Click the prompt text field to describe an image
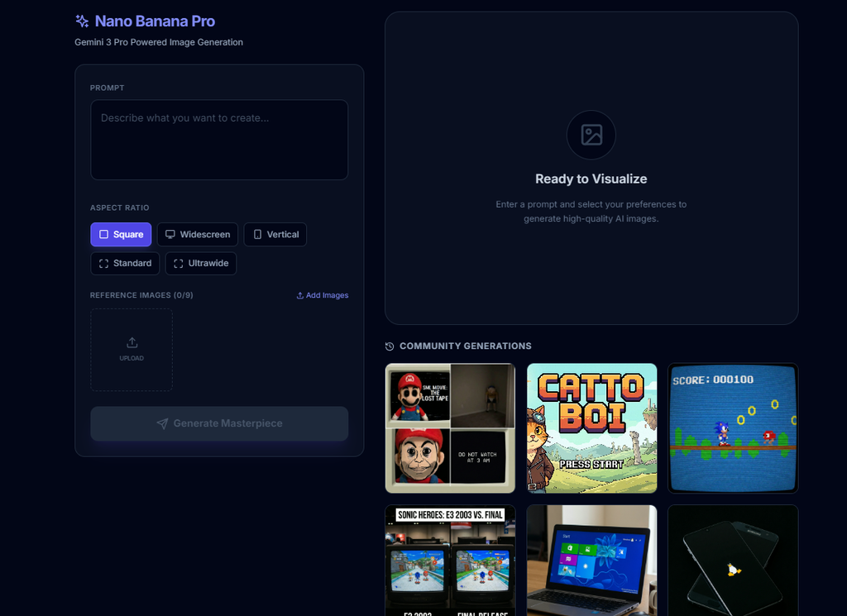847x616 pixels. tap(219, 139)
